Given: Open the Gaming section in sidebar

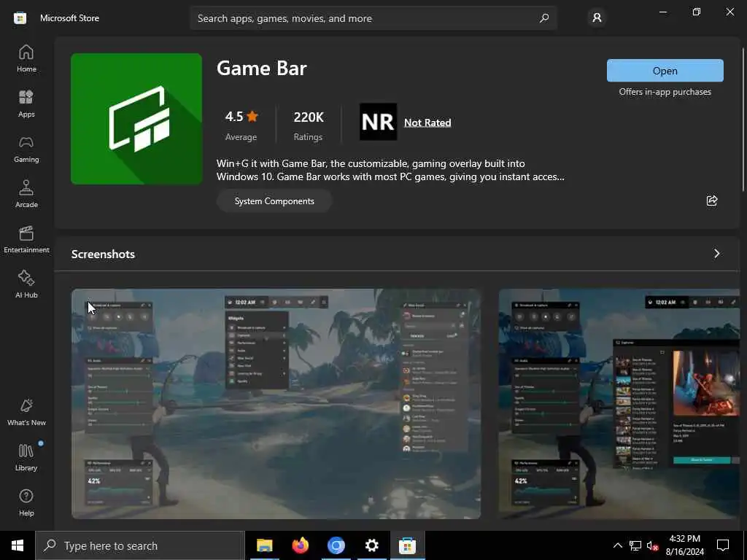Looking at the screenshot, I should 26,149.
